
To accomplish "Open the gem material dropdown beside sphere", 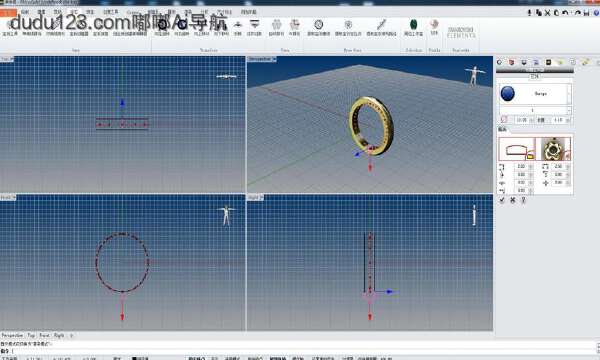I will (x=568, y=93).
